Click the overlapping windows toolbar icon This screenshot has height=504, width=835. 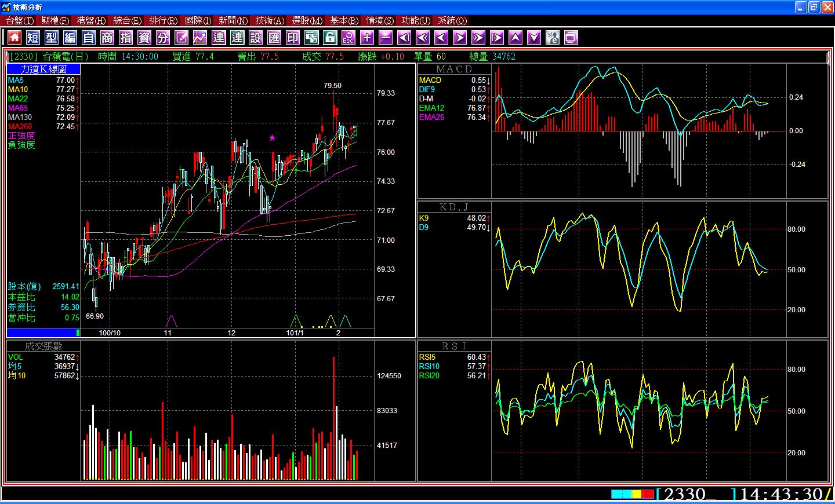(x=311, y=38)
